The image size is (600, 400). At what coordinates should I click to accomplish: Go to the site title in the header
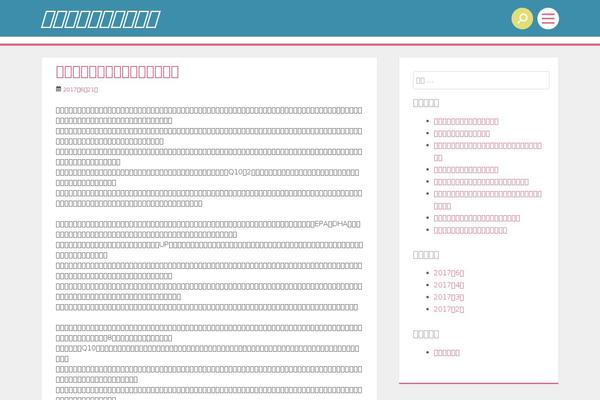point(100,19)
